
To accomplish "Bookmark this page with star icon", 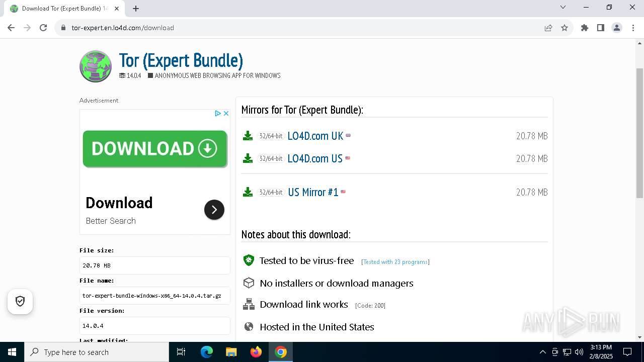I will (x=565, y=28).
